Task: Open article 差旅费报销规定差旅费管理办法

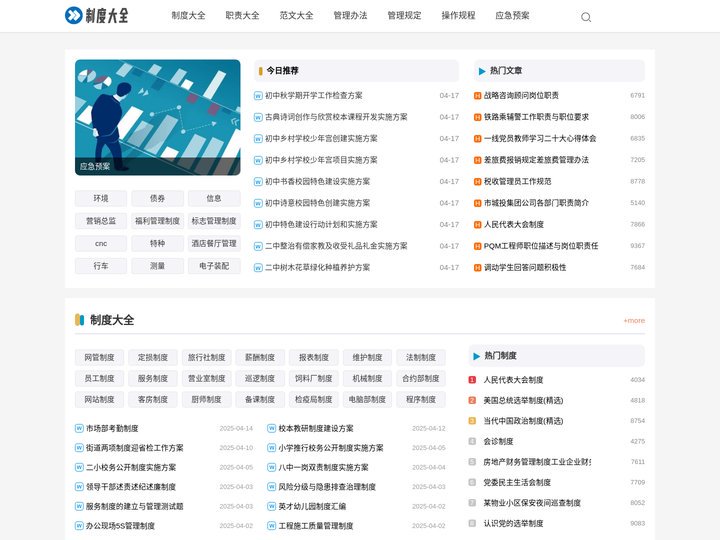Action: coord(536,160)
